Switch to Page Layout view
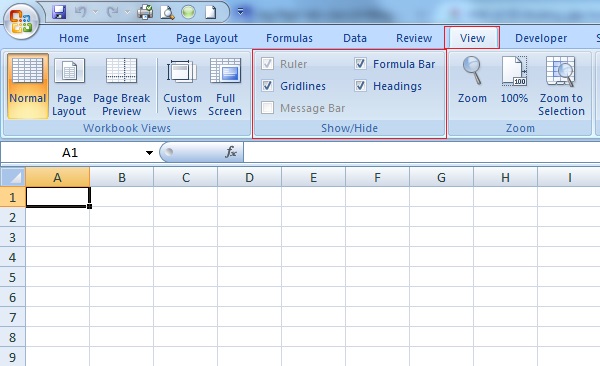Image resolution: width=600 pixels, height=366 pixels. (69, 86)
